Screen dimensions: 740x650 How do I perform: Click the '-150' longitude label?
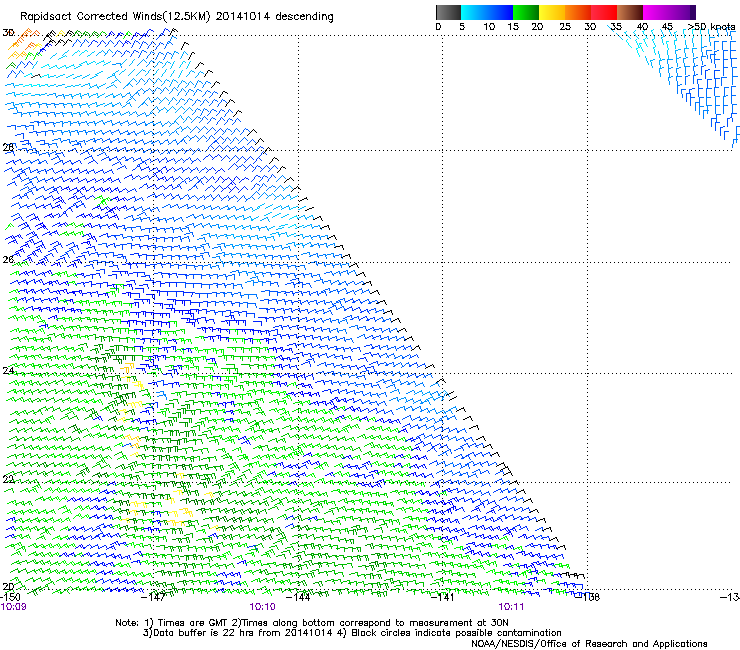(10, 597)
